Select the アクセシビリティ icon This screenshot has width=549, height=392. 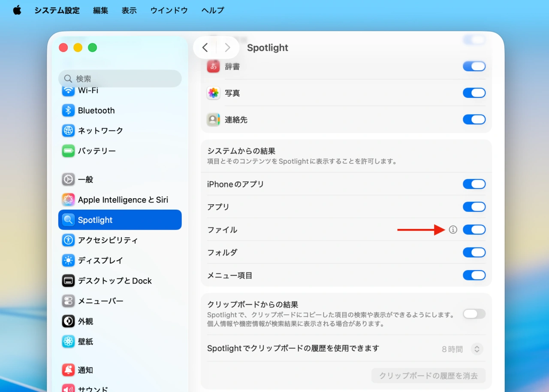click(x=69, y=240)
